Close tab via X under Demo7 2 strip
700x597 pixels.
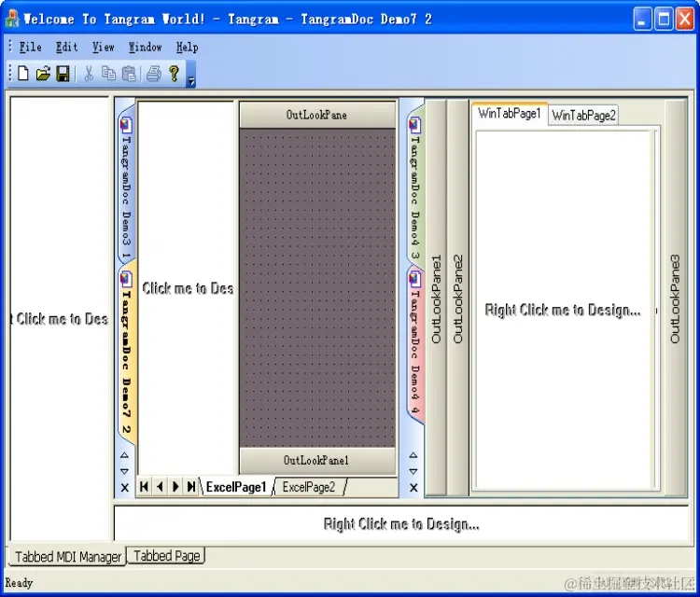(x=125, y=488)
